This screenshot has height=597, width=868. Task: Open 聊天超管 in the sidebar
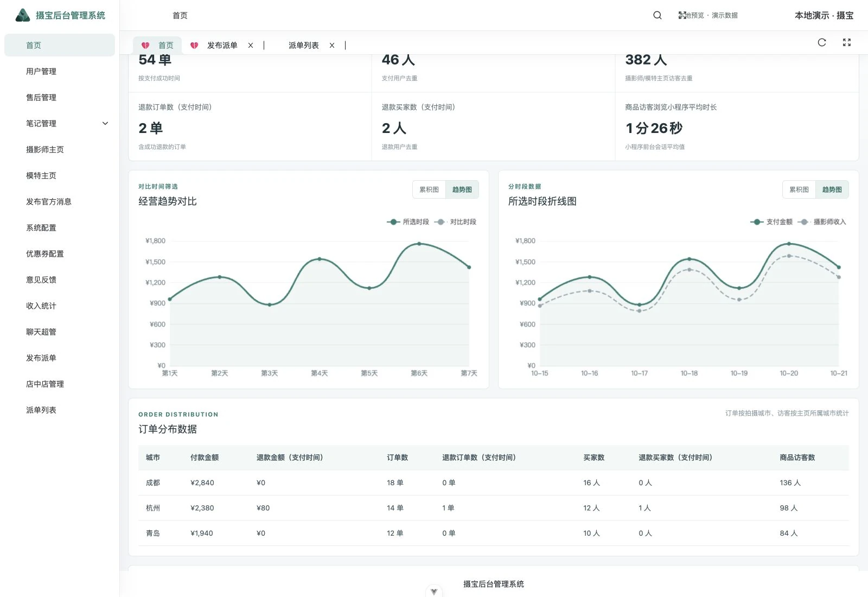click(x=60, y=332)
